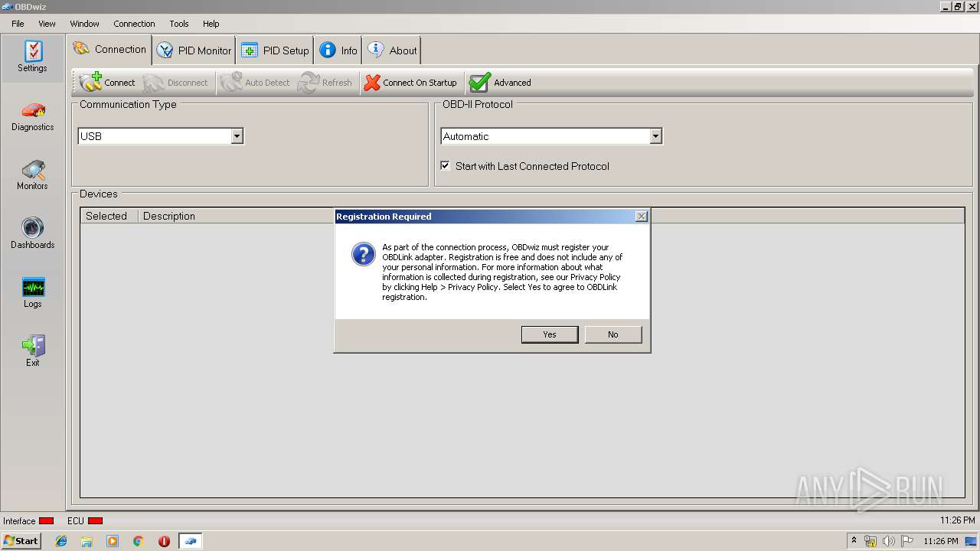Click the Refresh toolbar button
980x551 pixels.
pyautogui.click(x=325, y=83)
